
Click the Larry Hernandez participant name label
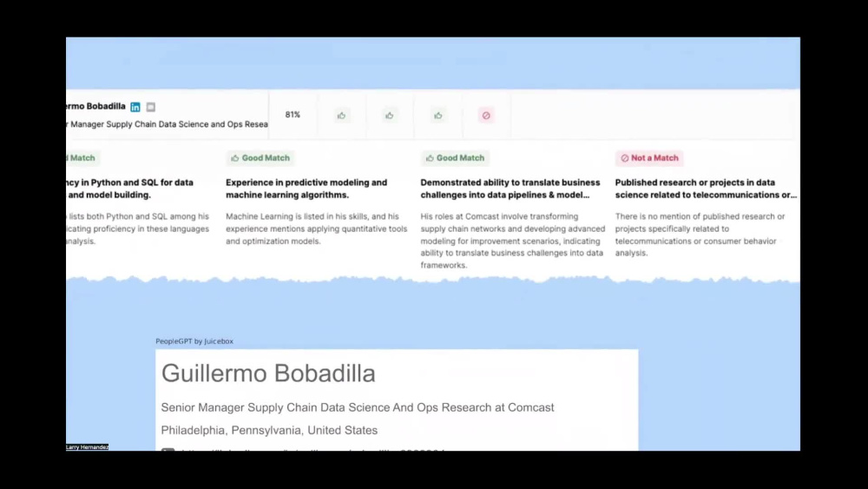[x=88, y=447]
